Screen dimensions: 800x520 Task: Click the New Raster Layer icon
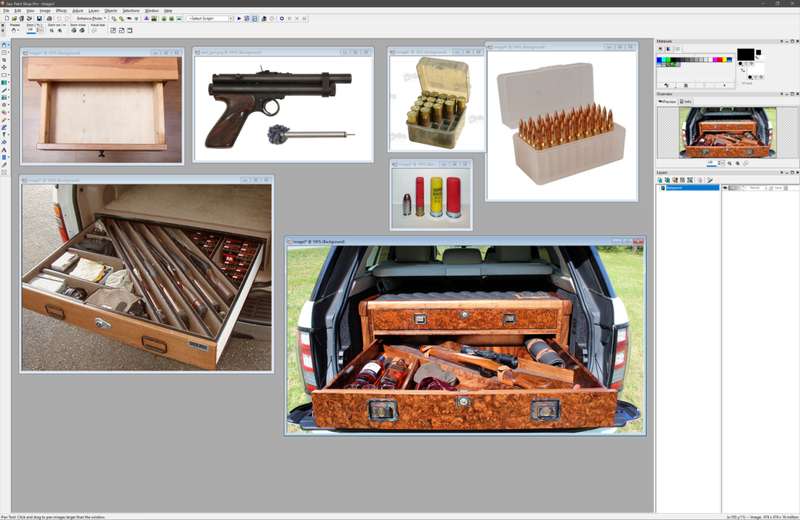pos(661,180)
